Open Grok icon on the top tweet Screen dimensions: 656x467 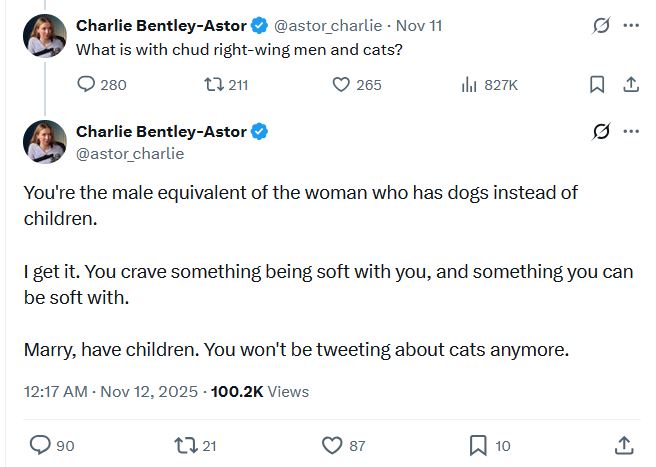(x=601, y=26)
